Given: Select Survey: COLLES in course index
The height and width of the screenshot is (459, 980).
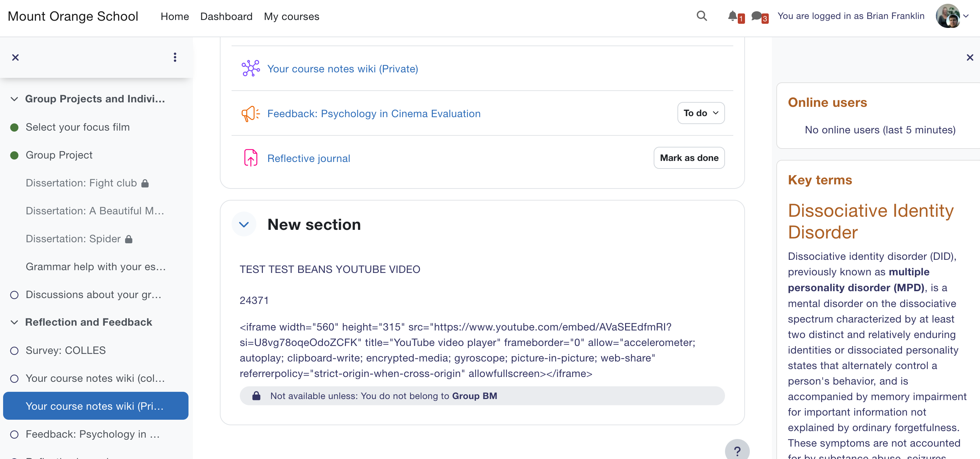Looking at the screenshot, I should [x=66, y=350].
